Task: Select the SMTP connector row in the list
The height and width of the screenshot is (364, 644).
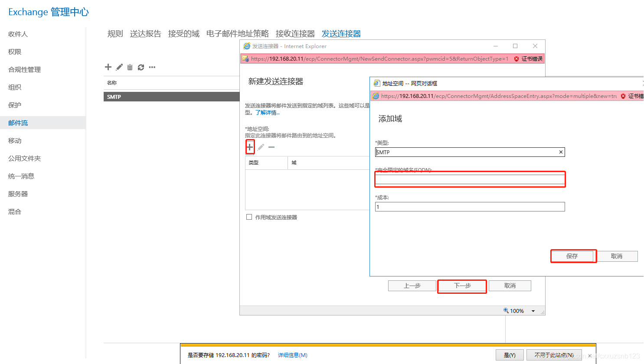Action: (x=172, y=97)
